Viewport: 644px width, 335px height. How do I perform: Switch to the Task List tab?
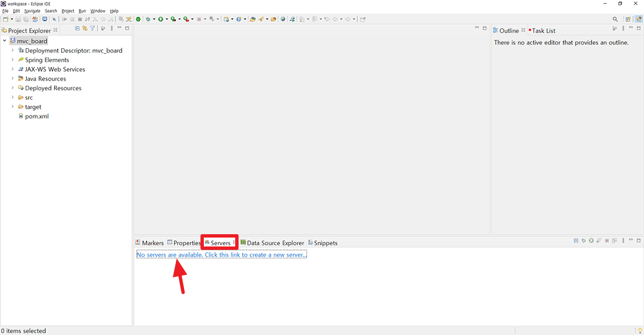pos(542,30)
